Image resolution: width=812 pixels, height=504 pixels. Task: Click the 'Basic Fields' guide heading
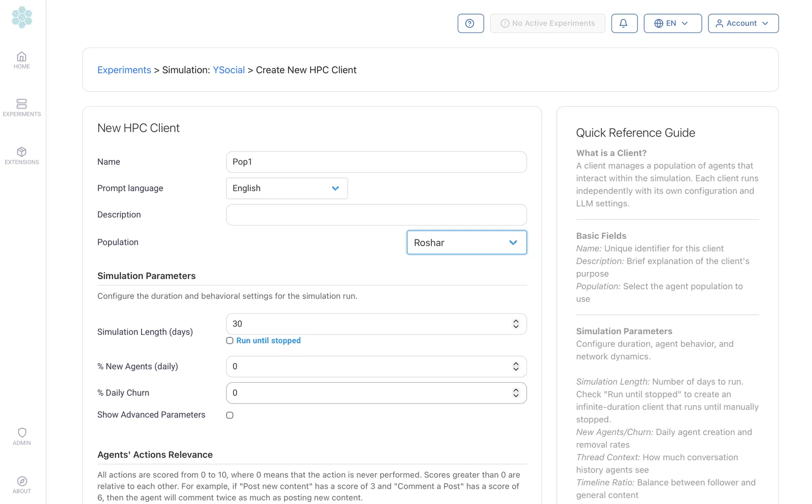point(601,236)
